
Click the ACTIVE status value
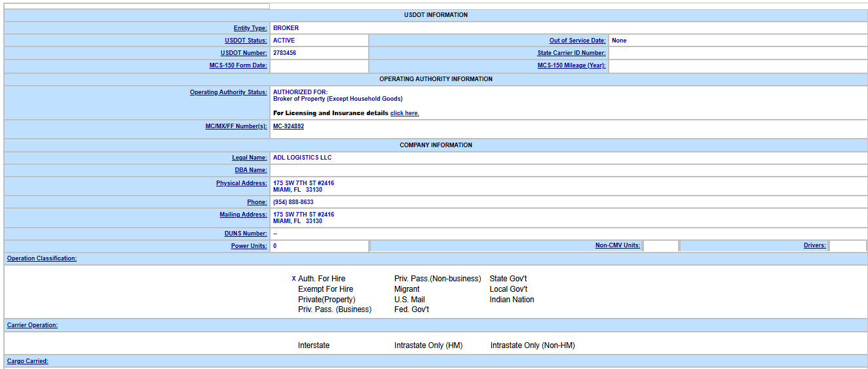click(x=284, y=41)
